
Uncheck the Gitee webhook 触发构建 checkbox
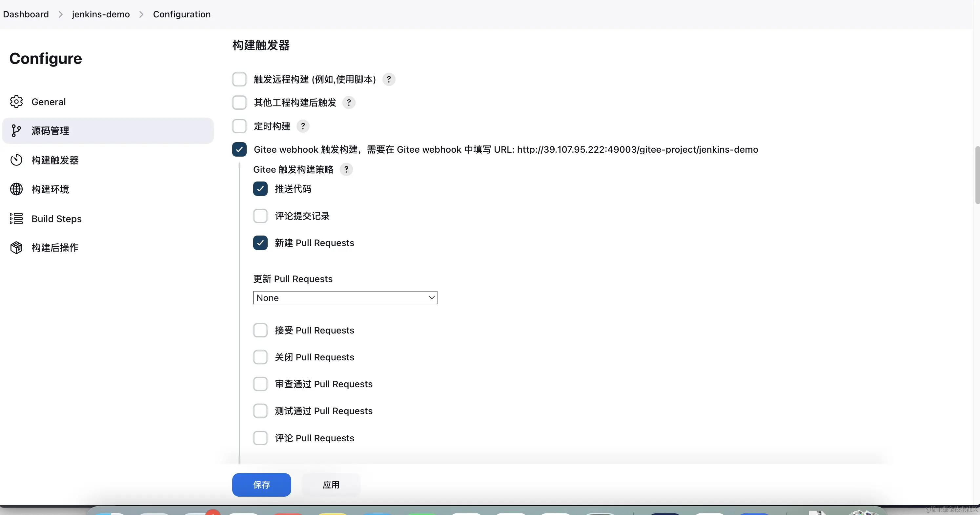coord(239,149)
